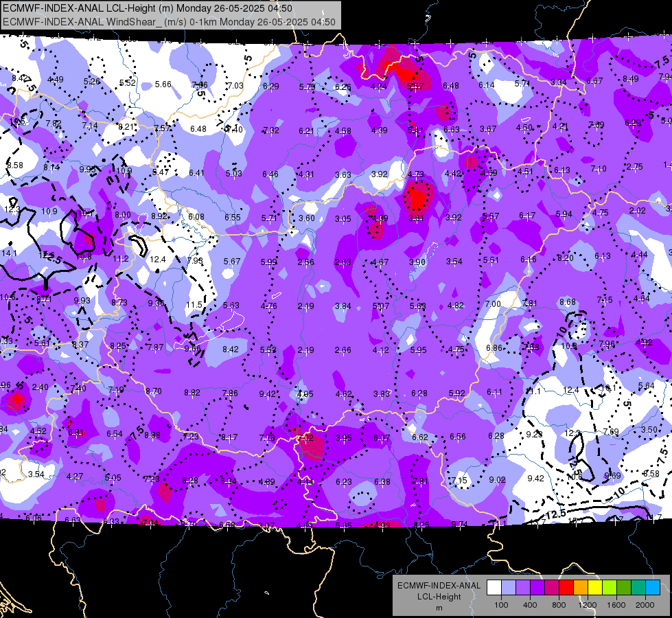Select the lavender-violet swatch in the legend
The height and width of the screenshot is (618, 672).
(523, 587)
